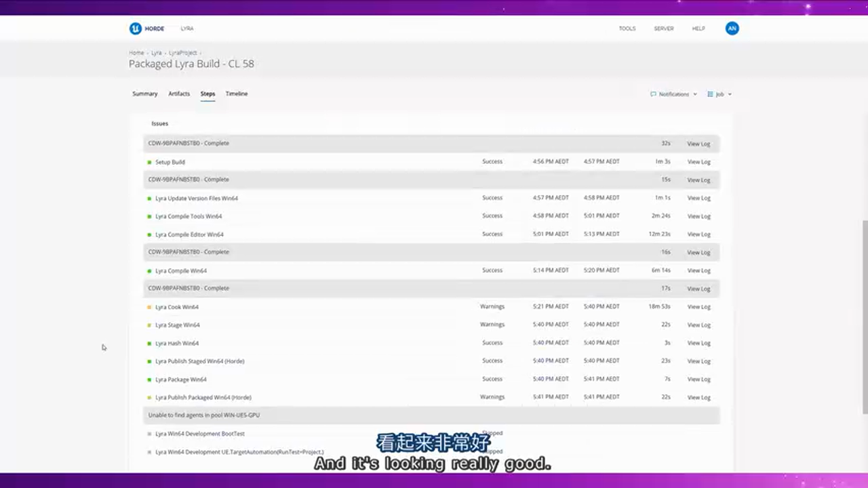Open the Tools menu
868x488 pixels.
tap(627, 28)
